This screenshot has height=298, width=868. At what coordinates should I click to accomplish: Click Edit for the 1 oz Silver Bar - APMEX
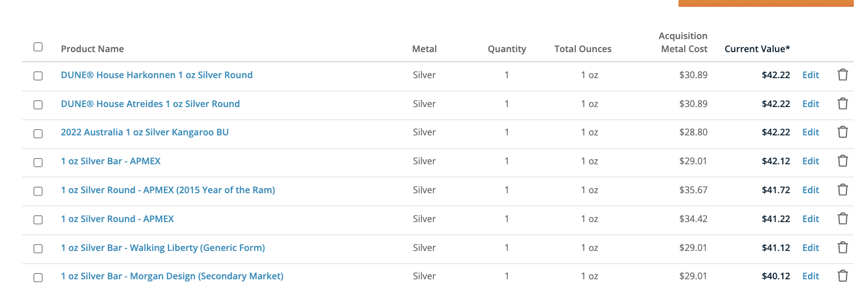tap(811, 161)
